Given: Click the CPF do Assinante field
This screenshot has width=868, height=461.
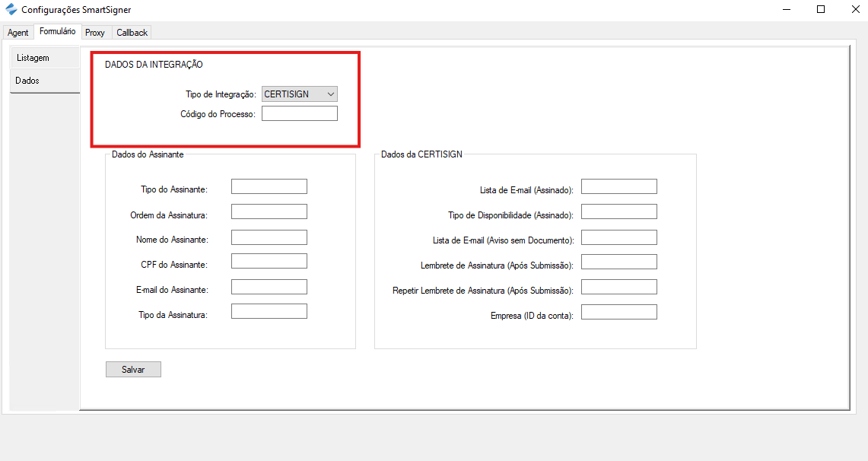Looking at the screenshot, I should 269,262.
